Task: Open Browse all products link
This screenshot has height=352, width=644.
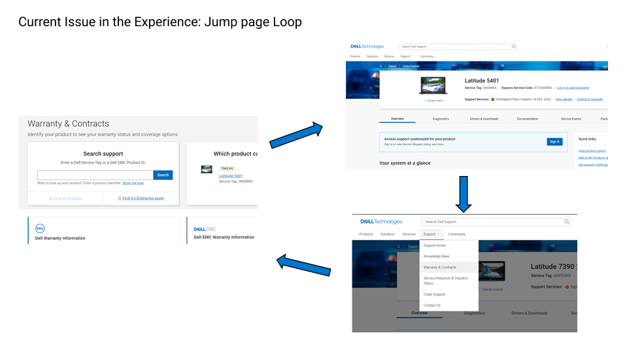Action: click(65, 198)
